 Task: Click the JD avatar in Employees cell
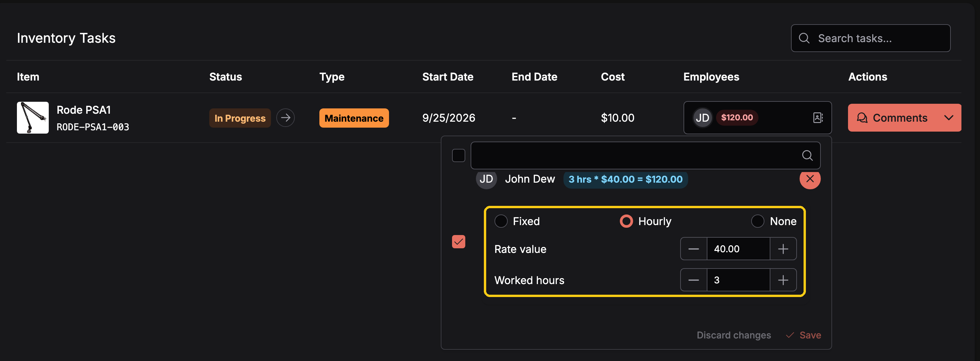[702, 118]
